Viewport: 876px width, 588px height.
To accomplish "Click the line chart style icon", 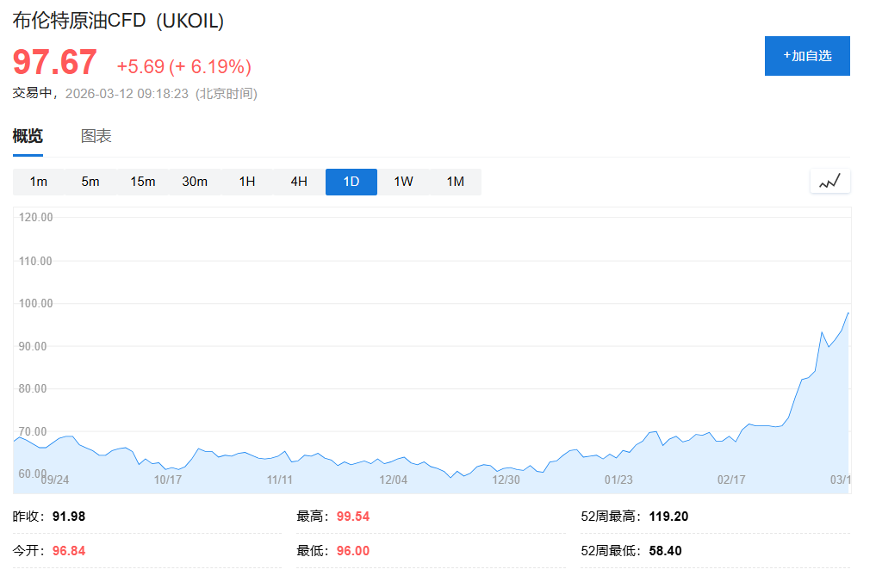I will 829,182.
